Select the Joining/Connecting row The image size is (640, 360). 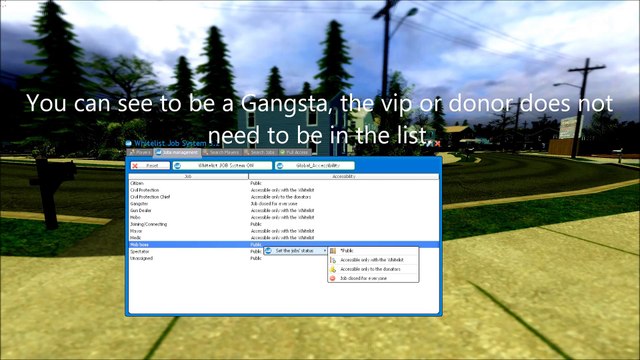[x=284, y=224]
